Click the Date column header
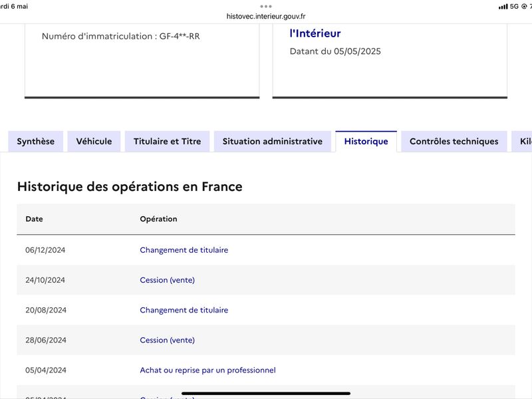This screenshot has width=532, height=399. 35,219
